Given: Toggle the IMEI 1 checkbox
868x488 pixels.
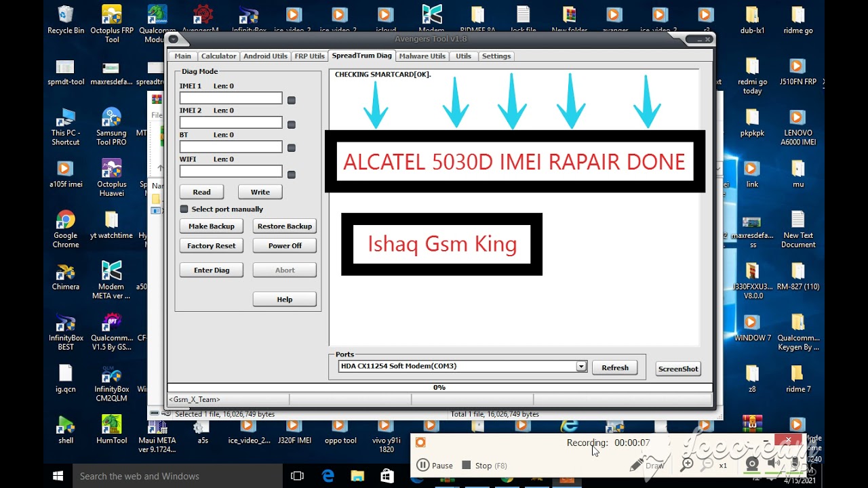Looking at the screenshot, I should (292, 100).
